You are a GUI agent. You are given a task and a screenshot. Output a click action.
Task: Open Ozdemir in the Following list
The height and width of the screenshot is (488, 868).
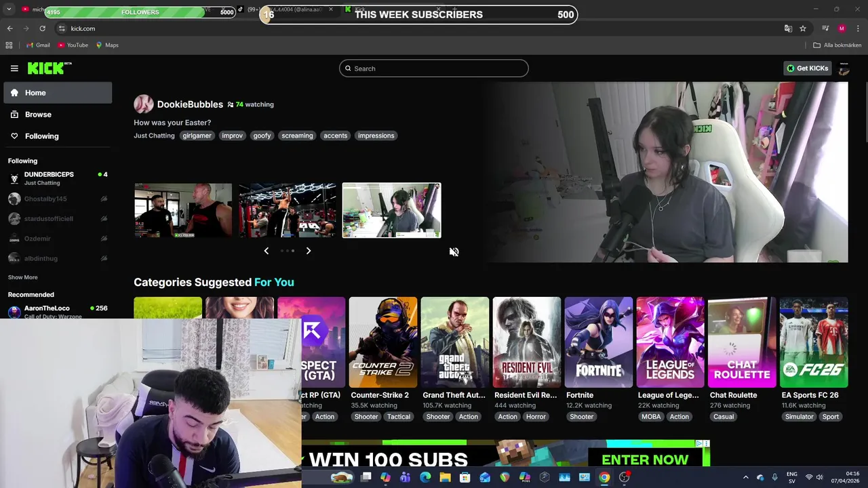(58, 239)
